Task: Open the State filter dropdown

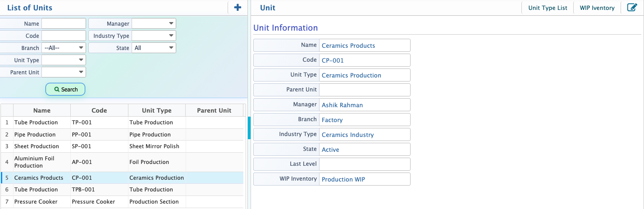Action: pos(154,48)
